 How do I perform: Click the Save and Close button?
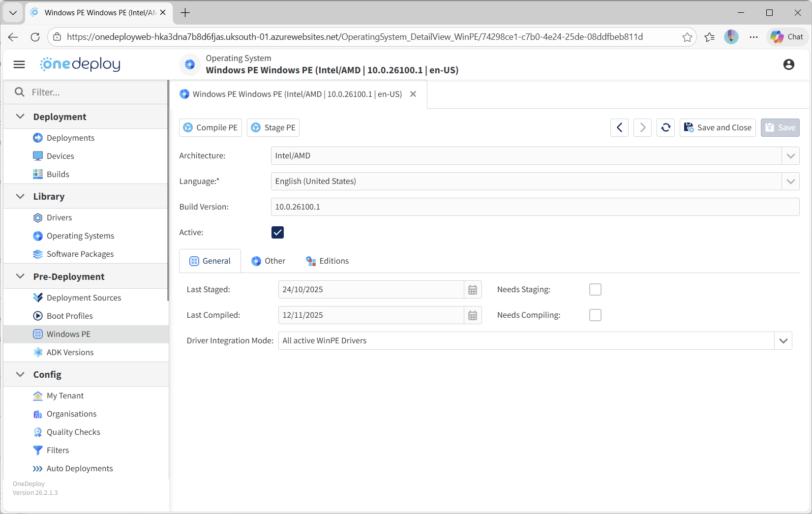tap(718, 127)
